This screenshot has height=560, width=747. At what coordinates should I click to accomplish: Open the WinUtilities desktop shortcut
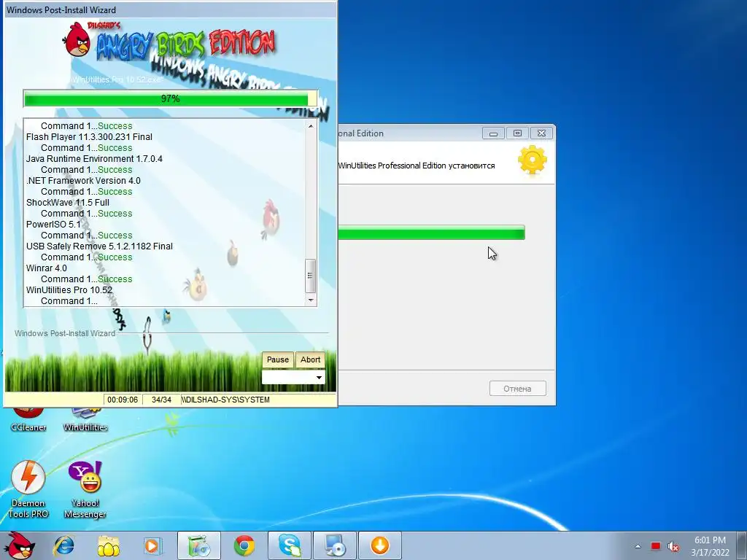[x=85, y=421]
